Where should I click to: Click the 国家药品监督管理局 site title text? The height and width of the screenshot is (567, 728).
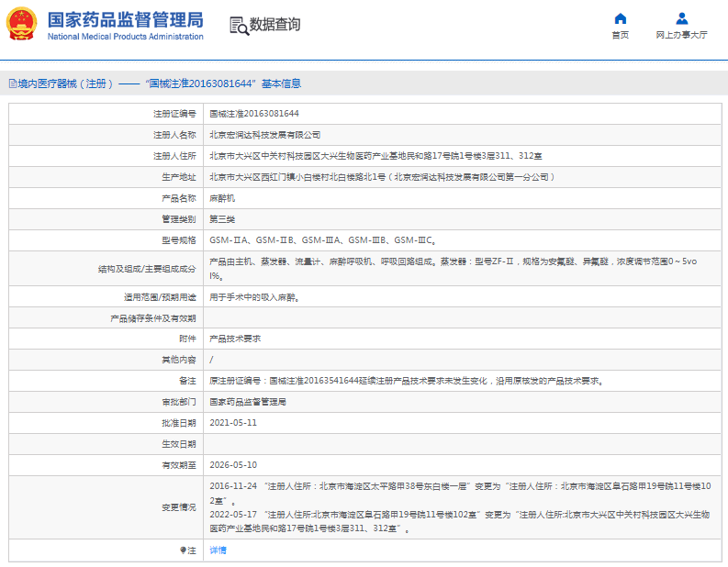tap(125, 19)
